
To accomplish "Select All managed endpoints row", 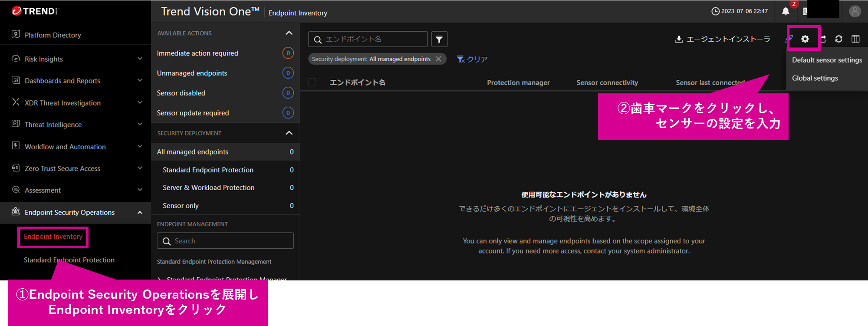I will click(225, 152).
